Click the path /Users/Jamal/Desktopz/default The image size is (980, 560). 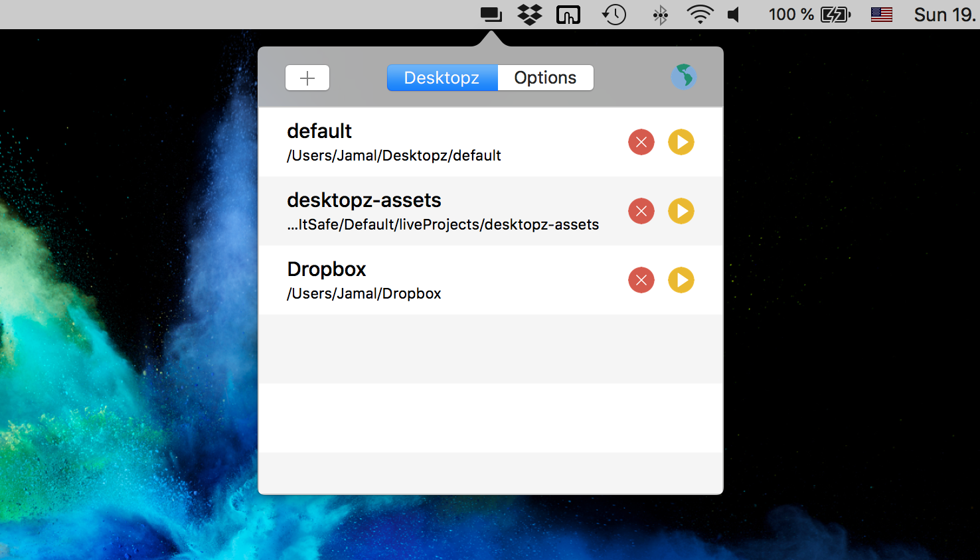tap(394, 155)
